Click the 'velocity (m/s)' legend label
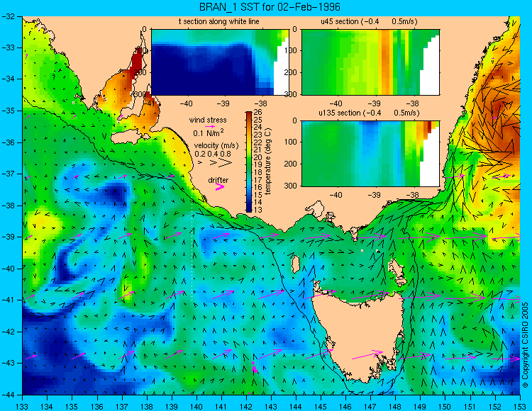532x411 pixels. click(x=216, y=145)
